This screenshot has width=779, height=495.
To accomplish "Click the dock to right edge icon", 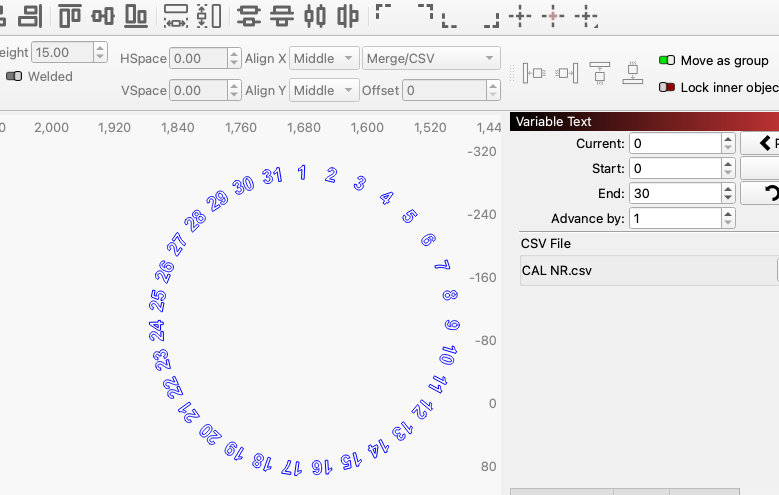I will [x=567, y=72].
